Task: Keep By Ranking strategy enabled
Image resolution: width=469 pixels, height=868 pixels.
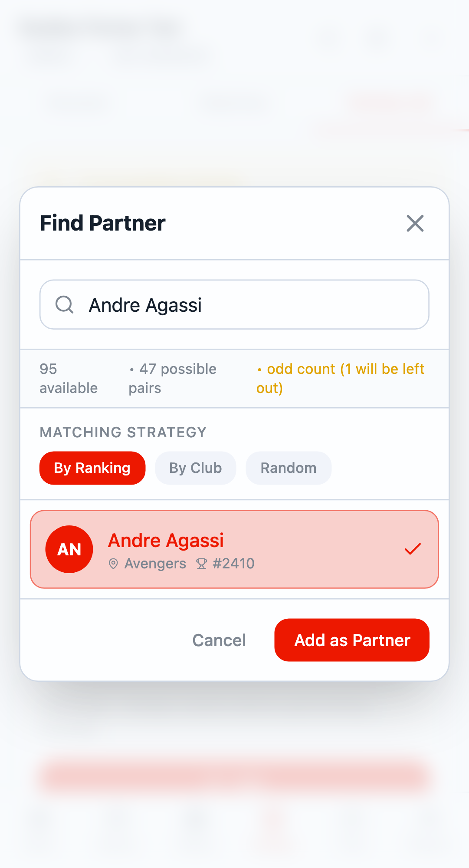Action: pyautogui.click(x=92, y=468)
